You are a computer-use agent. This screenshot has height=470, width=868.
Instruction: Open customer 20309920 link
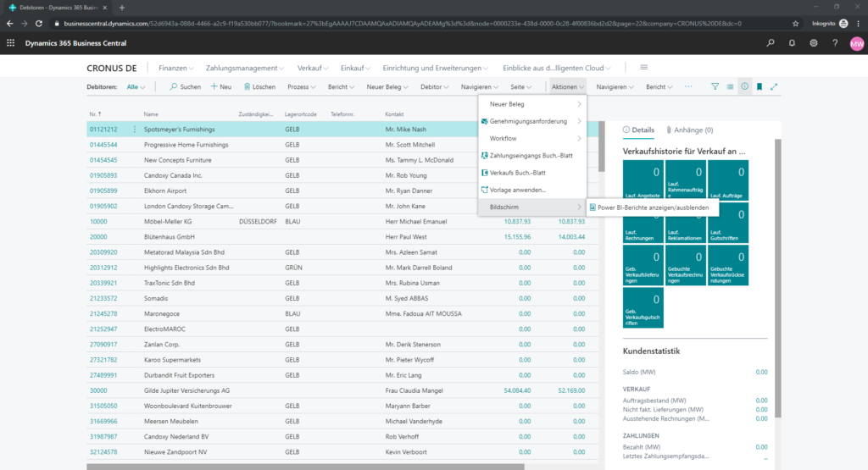(x=103, y=252)
